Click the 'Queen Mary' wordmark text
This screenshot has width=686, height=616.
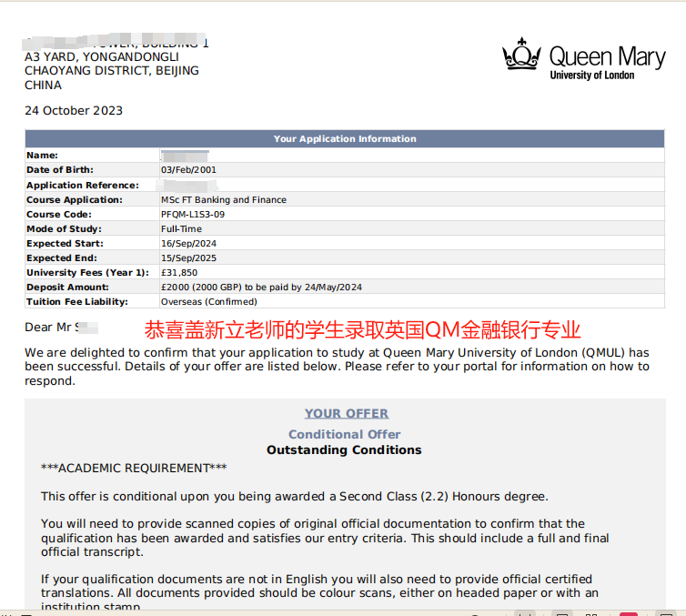[607, 57]
